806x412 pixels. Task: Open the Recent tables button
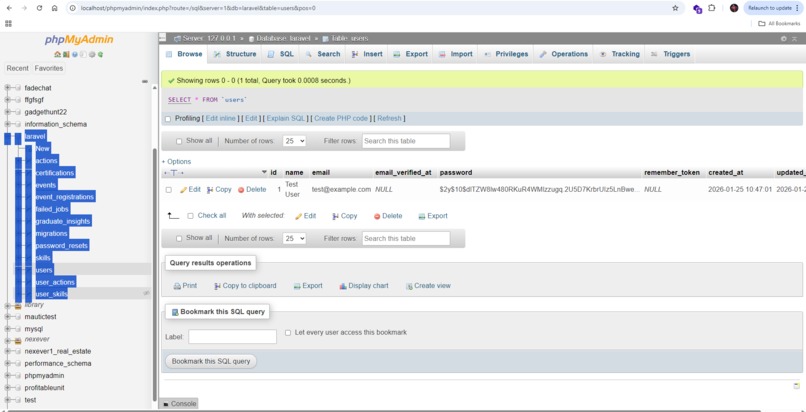(17, 68)
